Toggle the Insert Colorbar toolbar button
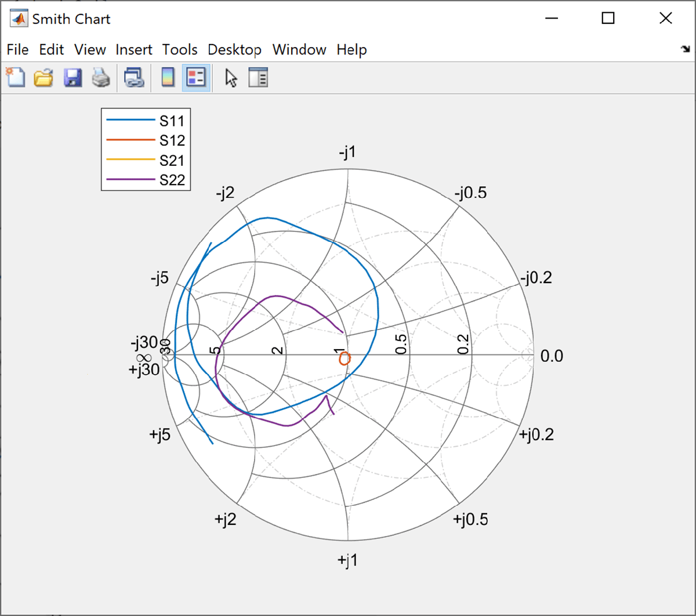 pyautogui.click(x=168, y=77)
